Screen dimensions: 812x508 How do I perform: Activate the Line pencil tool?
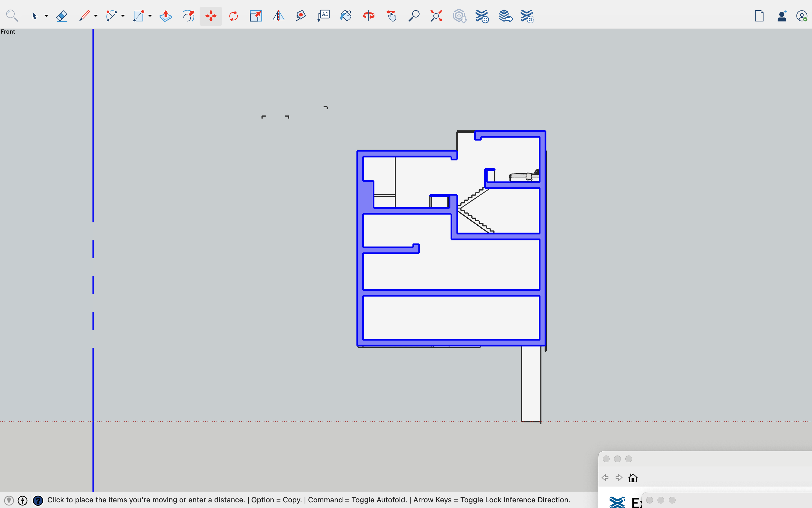click(x=84, y=16)
